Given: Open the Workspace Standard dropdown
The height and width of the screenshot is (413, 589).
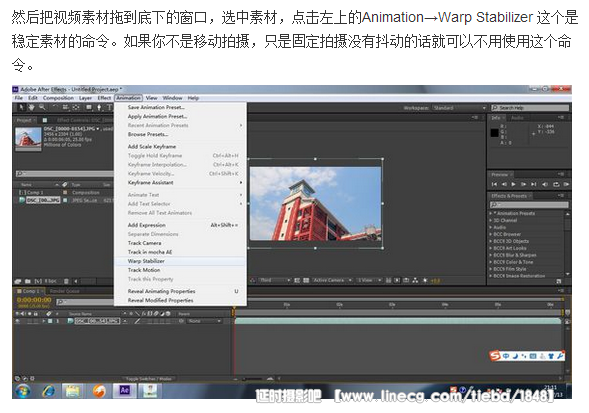Looking at the screenshot, I should (x=459, y=108).
